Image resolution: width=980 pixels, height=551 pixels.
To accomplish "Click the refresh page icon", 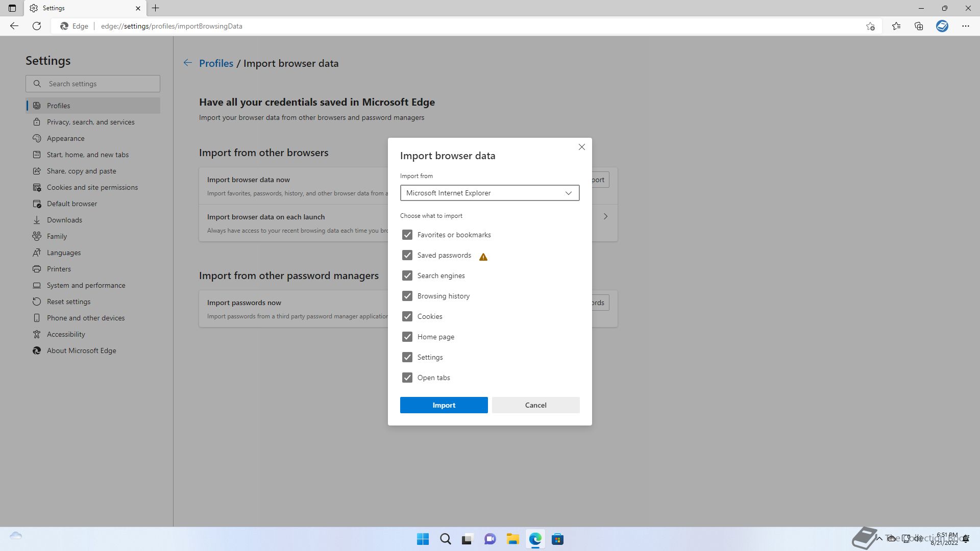I will click(x=37, y=26).
